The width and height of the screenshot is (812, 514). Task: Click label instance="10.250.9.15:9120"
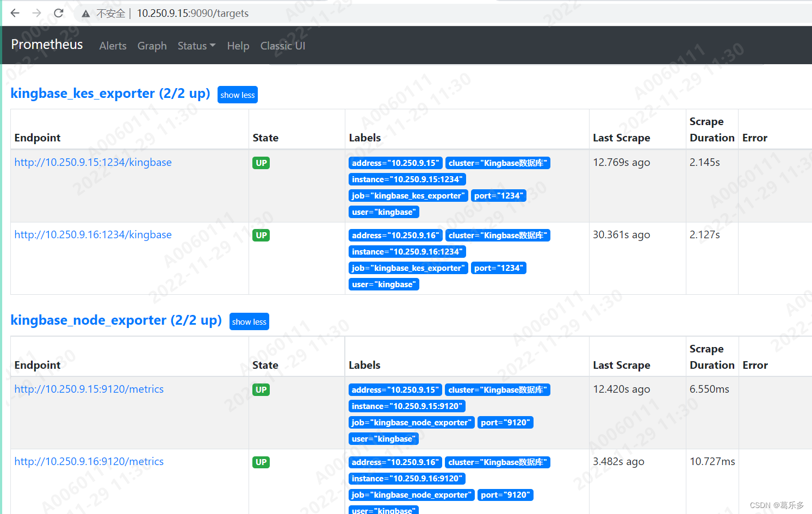(407, 406)
